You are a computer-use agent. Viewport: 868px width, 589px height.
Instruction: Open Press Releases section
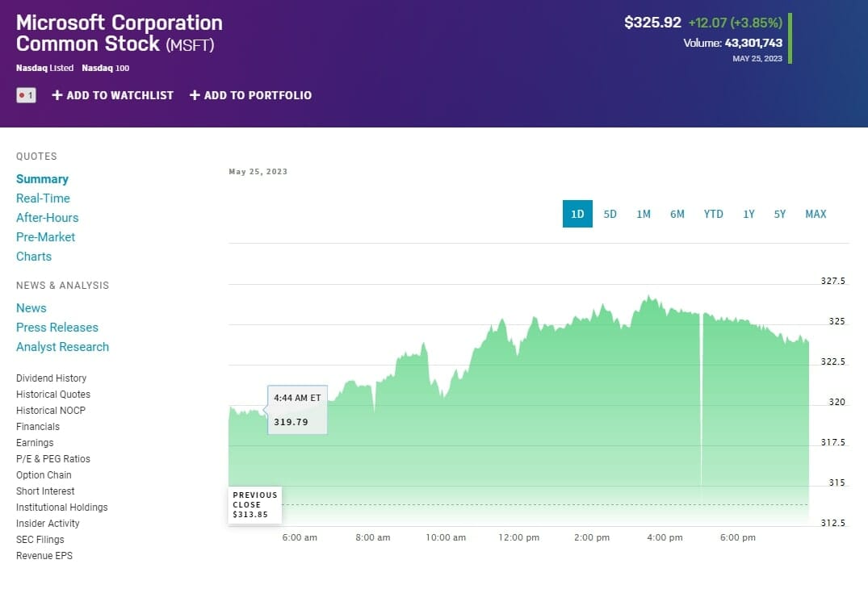click(57, 328)
